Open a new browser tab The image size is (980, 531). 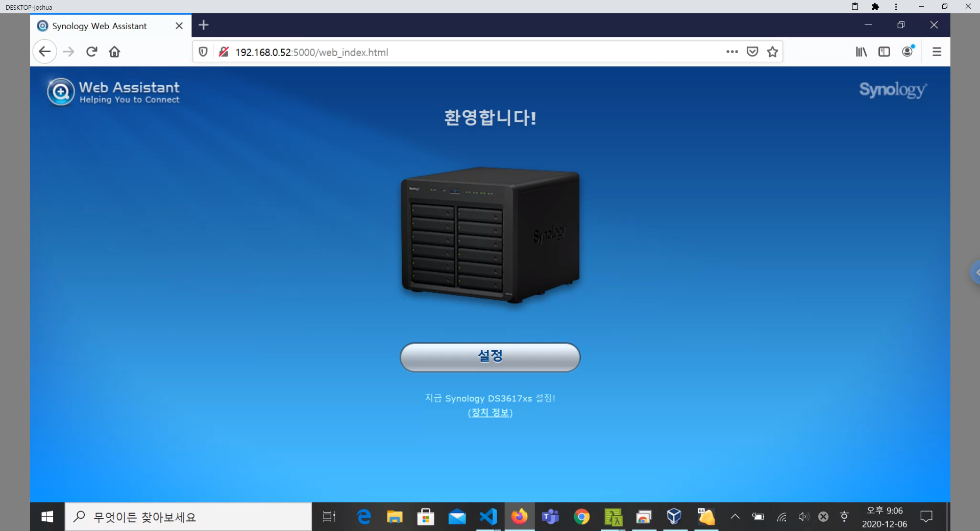coord(204,25)
